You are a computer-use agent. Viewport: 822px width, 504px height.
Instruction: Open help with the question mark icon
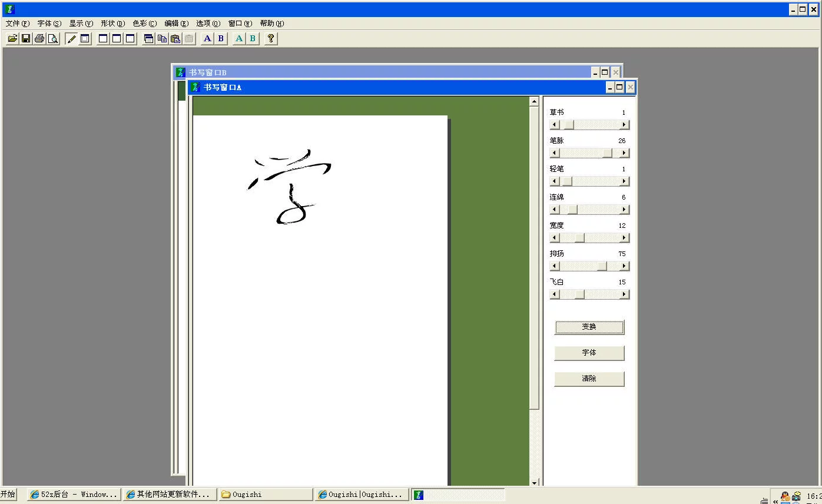coord(271,38)
